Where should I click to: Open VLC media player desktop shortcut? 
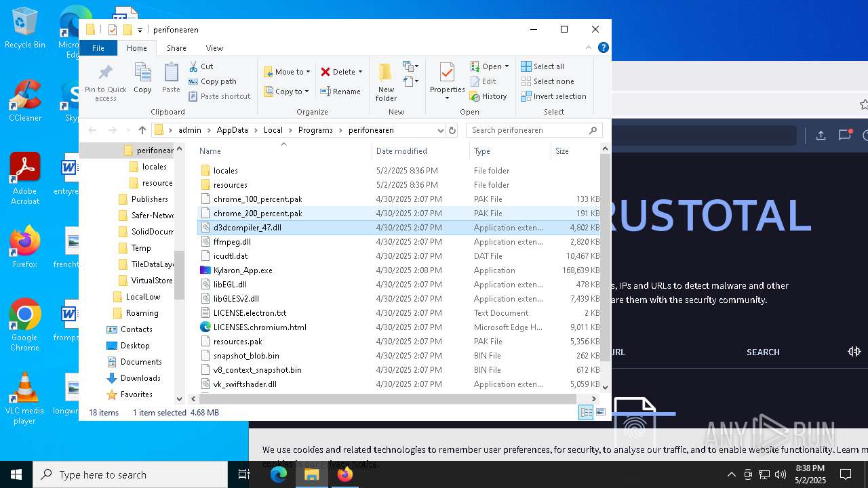tap(25, 399)
